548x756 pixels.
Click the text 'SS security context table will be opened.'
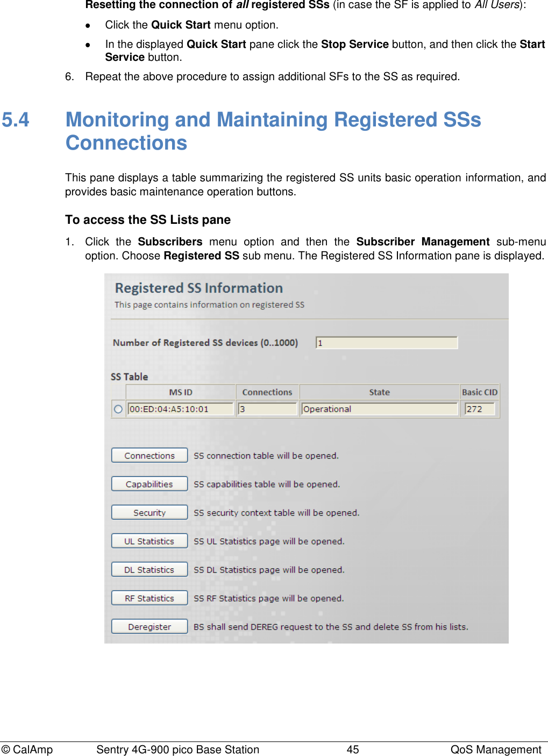point(276,513)
